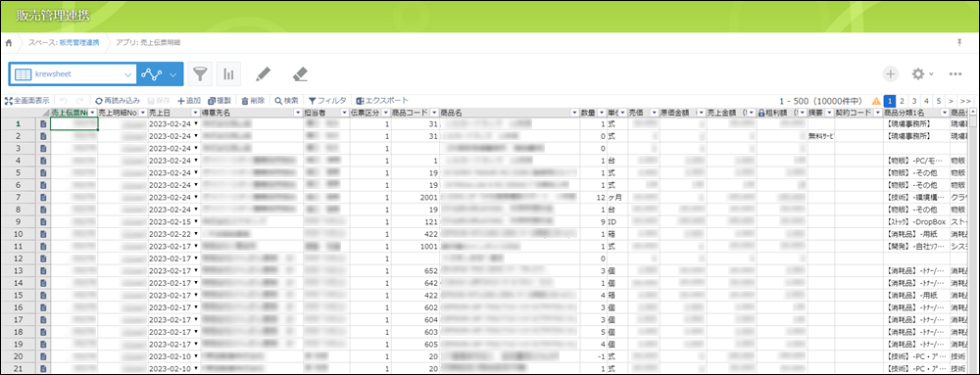Select product code 2001 cell
The height and width of the screenshot is (375, 980).
coord(415,197)
